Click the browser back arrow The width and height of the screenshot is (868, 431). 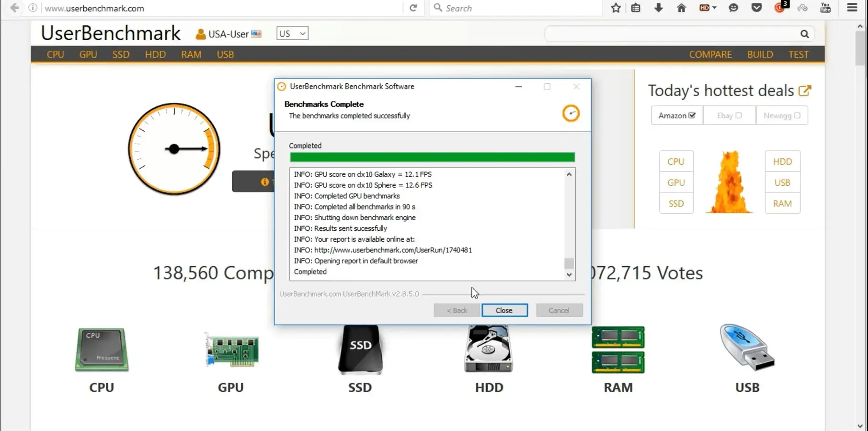[x=15, y=8]
